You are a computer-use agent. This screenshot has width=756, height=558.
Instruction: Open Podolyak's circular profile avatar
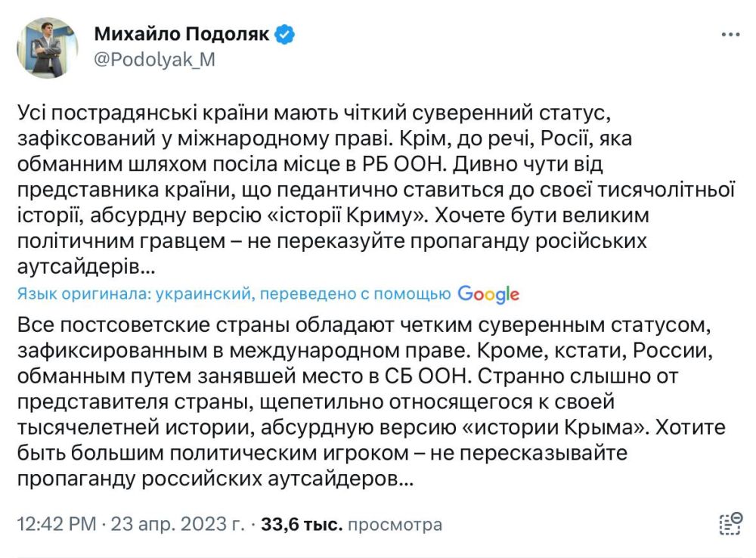coord(48,46)
